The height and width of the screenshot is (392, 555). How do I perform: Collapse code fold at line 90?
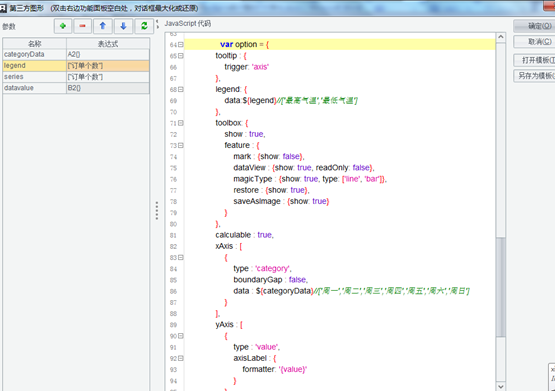click(181, 336)
